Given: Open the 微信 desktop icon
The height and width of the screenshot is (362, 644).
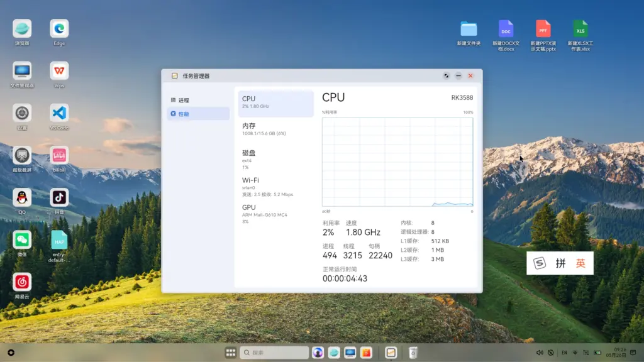Looking at the screenshot, I should tap(22, 239).
